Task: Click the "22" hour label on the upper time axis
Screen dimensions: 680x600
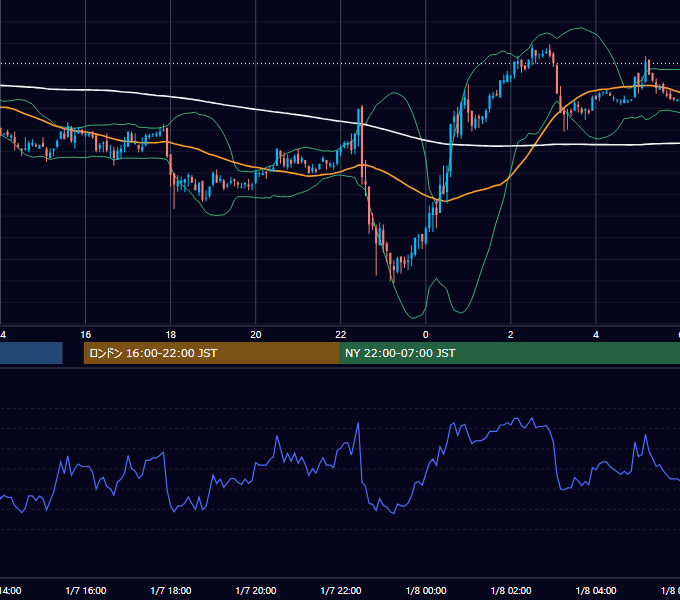Action: click(341, 335)
